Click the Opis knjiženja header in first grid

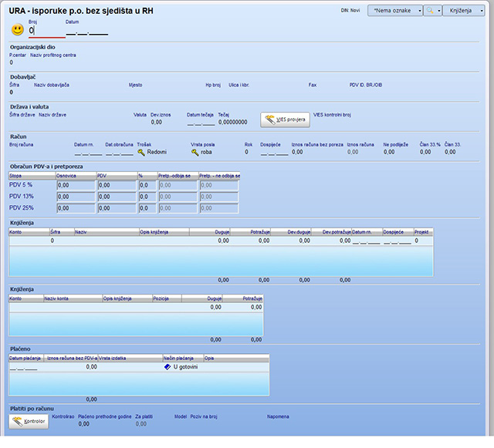tap(164, 232)
